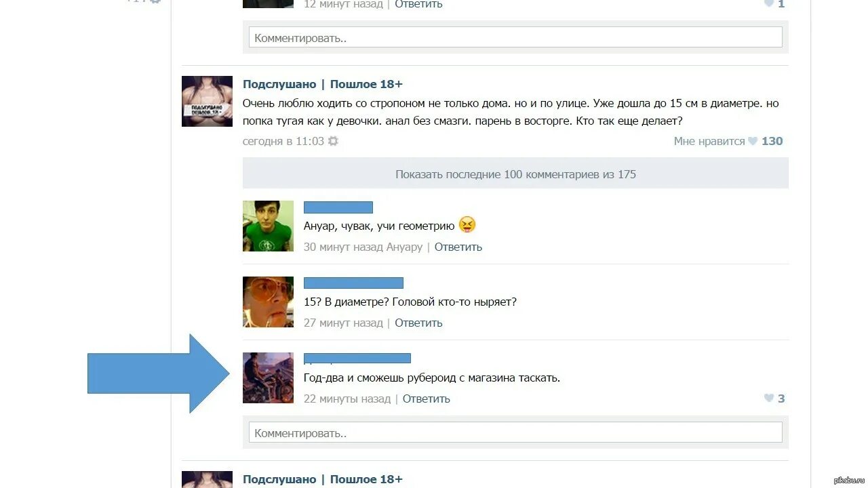Click the сегодня в 11:03 post timestamp
This screenshot has width=868, height=488.
(283, 141)
